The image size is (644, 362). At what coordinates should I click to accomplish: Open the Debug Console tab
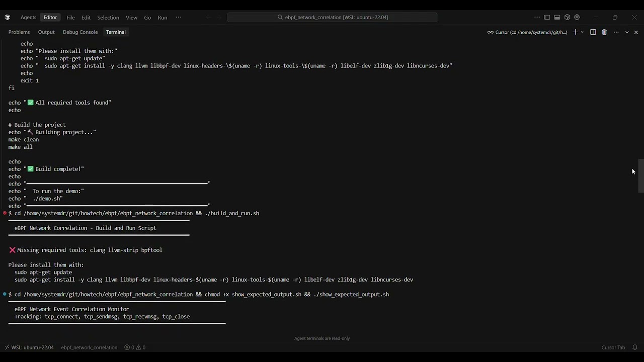tap(80, 32)
